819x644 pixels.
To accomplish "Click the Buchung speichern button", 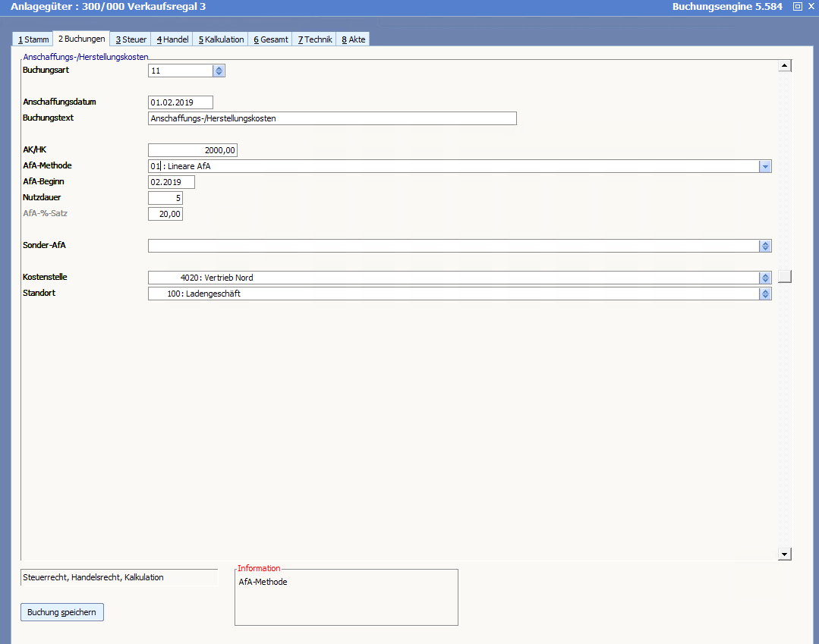I will click(61, 612).
